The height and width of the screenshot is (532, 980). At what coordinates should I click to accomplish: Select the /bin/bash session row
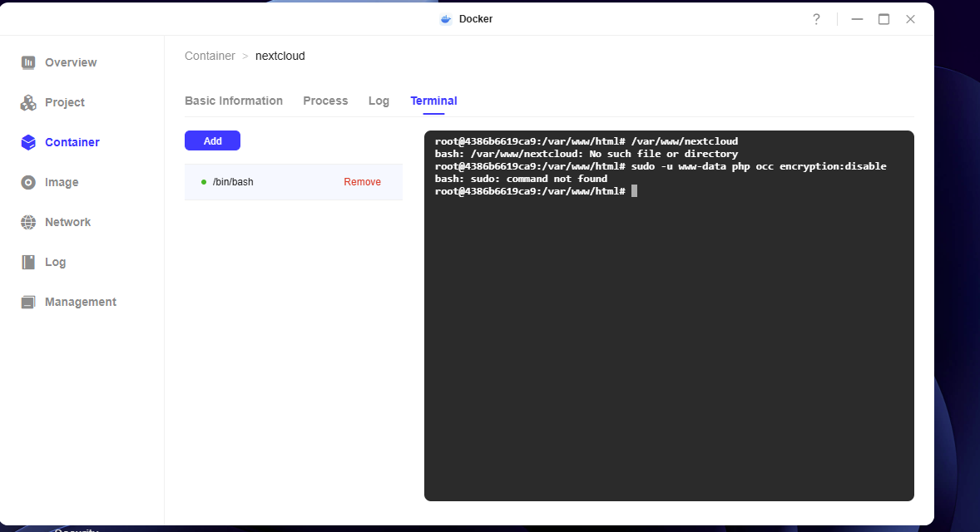pyautogui.click(x=294, y=182)
